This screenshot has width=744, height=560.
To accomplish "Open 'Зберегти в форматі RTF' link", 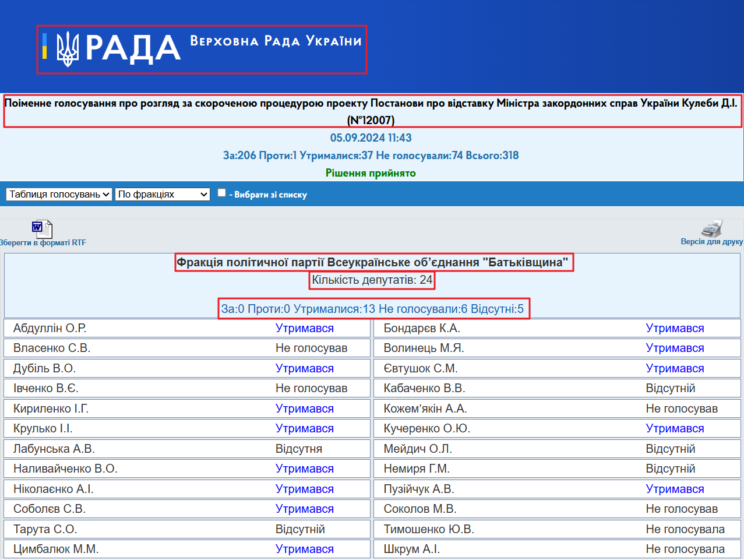I will [x=43, y=243].
